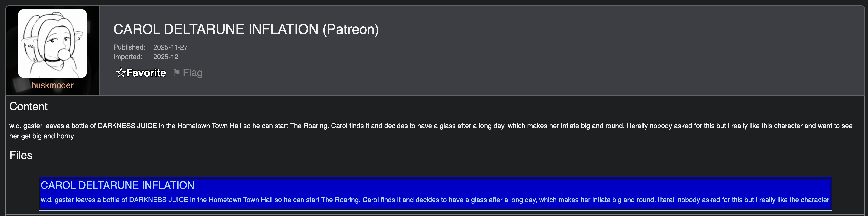868x216 pixels.
Task: Click the Imported: label
Action: (x=128, y=57)
